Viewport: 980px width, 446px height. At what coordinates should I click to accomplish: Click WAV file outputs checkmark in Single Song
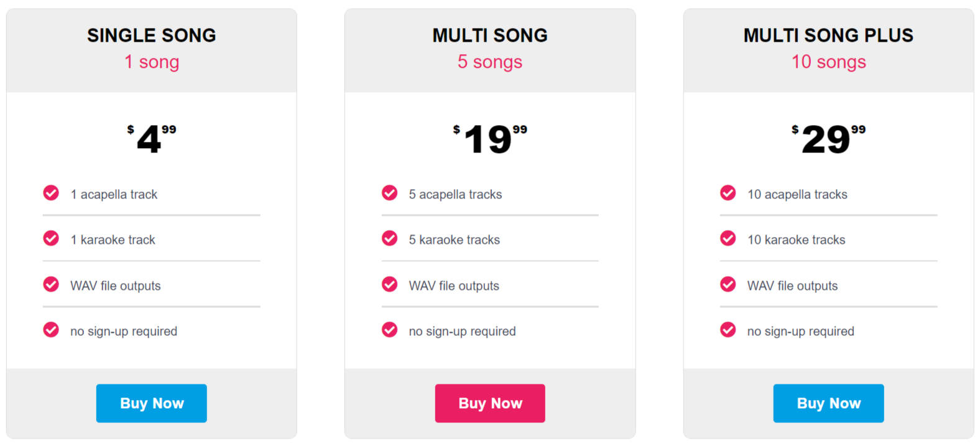51,284
